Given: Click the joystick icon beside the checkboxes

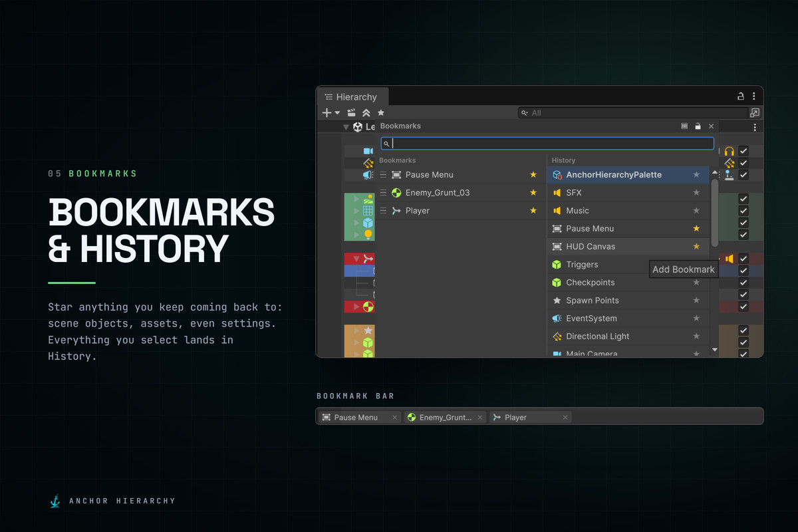Looking at the screenshot, I should pyautogui.click(x=730, y=175).
